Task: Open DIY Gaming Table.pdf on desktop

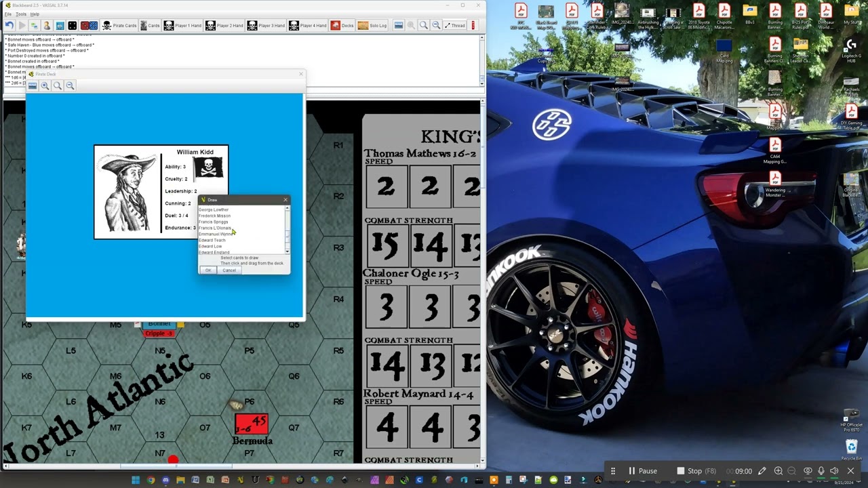Action: point(851,117)
